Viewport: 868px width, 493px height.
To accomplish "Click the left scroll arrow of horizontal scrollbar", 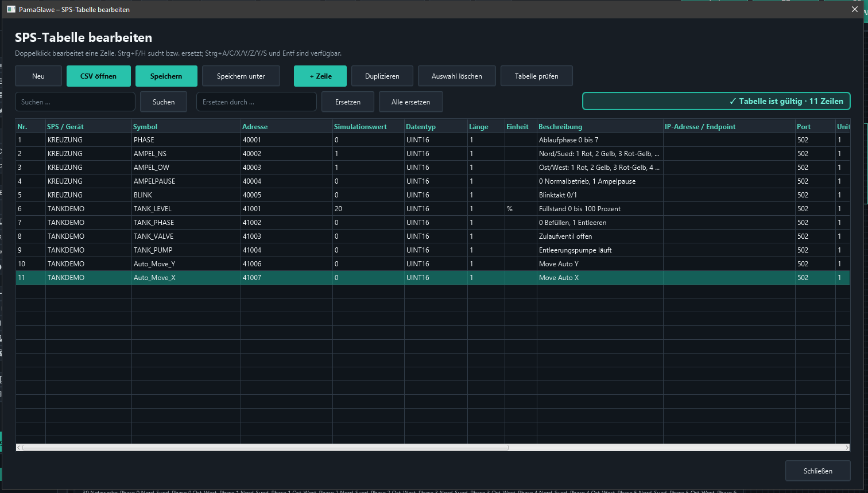I will point(19,448).
